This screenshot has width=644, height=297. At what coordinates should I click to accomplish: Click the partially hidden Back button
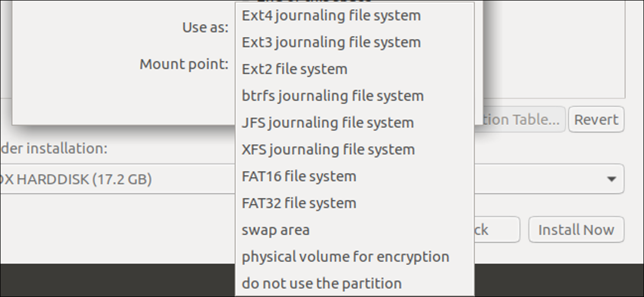(x=497, y=230)
